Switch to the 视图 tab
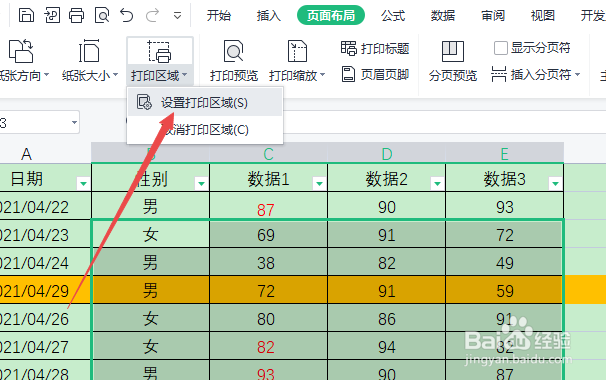 (543, 15)
